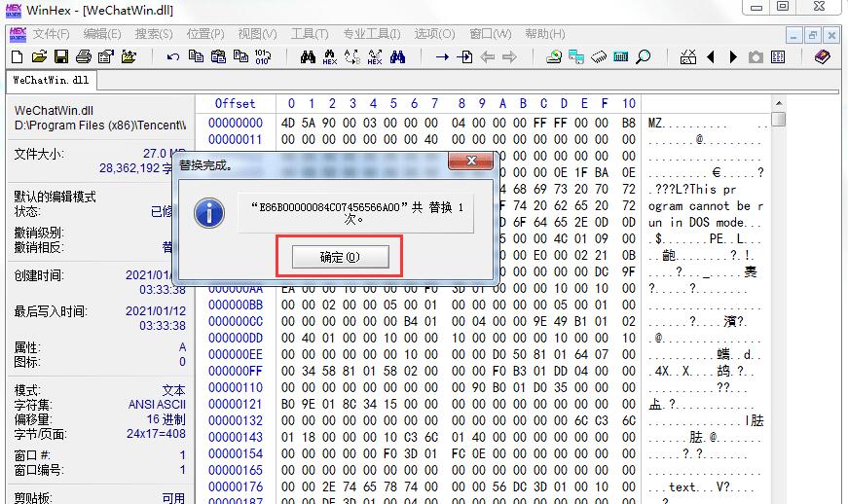Click the Print icon in the toolbar

[x=83, y=57]
